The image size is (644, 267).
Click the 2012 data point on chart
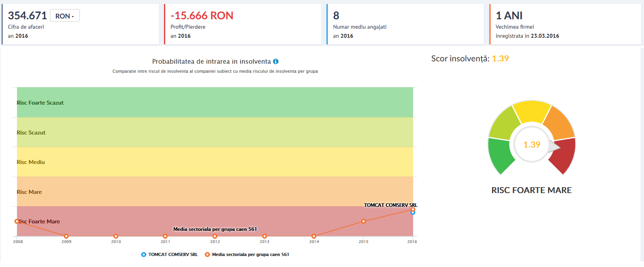click(215, 236)
